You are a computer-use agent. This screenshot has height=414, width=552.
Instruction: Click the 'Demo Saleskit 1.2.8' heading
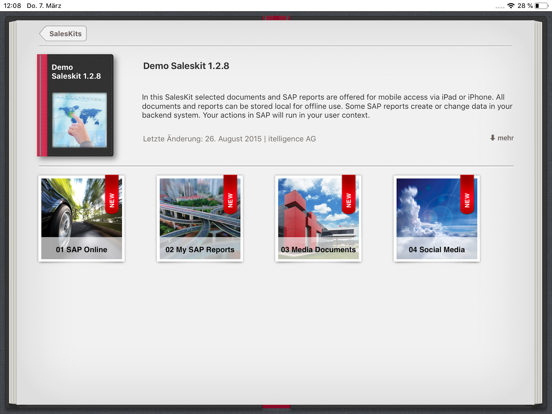[186, 66]
